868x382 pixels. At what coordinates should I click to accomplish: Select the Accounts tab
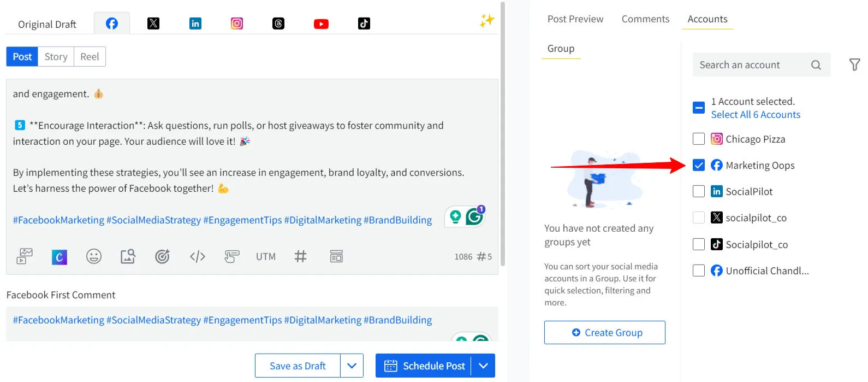click(x=708, y=19)
